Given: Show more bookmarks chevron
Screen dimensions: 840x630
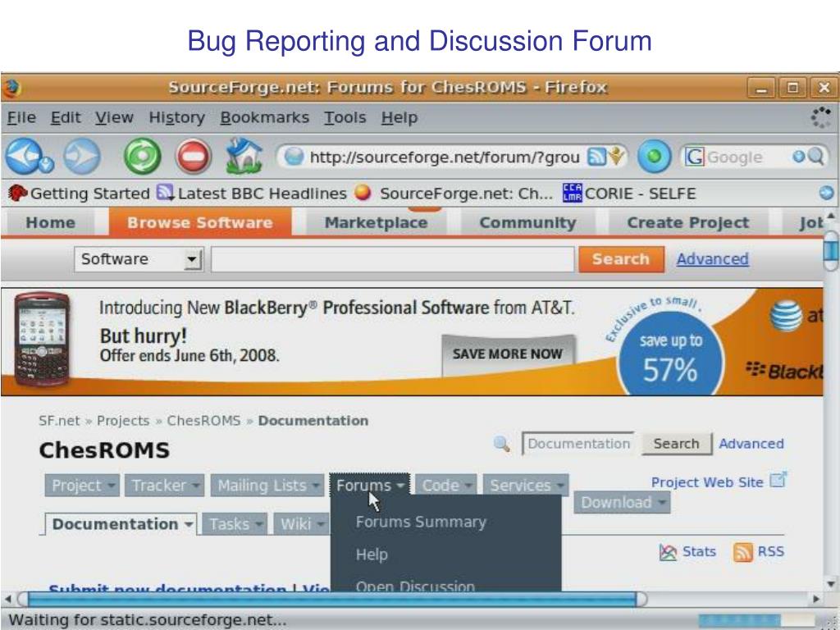Looking at the screenshot, I should point(827,193).
